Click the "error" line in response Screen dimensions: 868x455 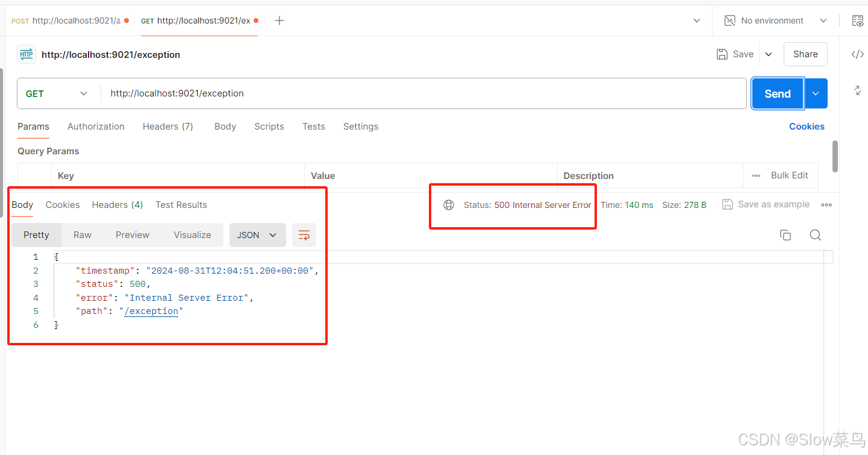tap(164, 298)
